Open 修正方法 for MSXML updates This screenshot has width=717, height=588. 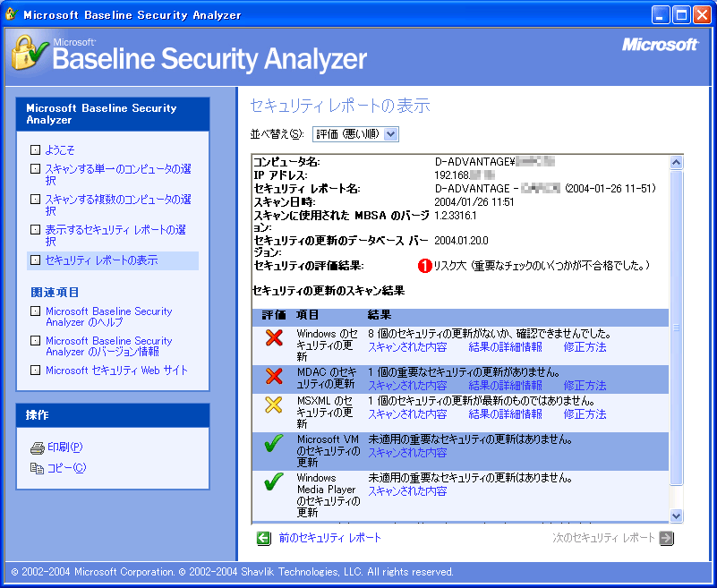(x=585, y=414)
